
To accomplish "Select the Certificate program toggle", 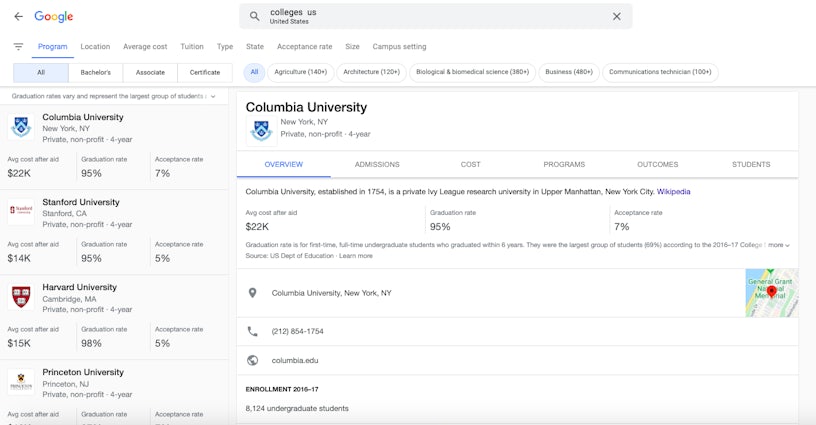I will coord(205,72).
